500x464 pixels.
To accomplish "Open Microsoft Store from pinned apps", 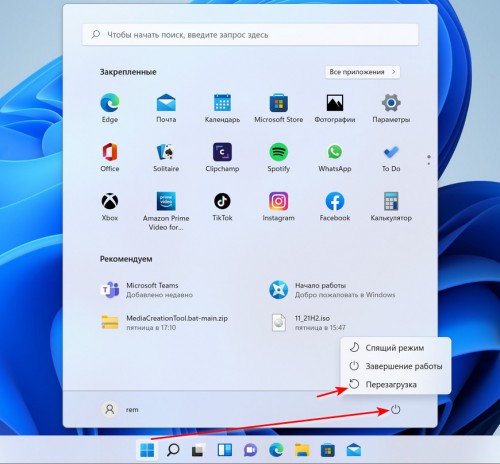I will [x=279, y=108].
